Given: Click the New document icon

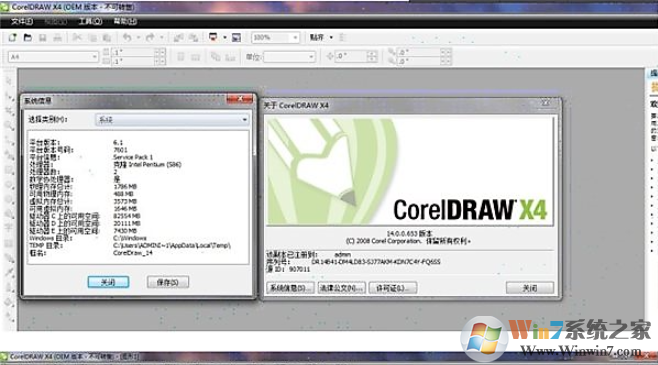Looking at the screenshot, I should tap(13, 38).
